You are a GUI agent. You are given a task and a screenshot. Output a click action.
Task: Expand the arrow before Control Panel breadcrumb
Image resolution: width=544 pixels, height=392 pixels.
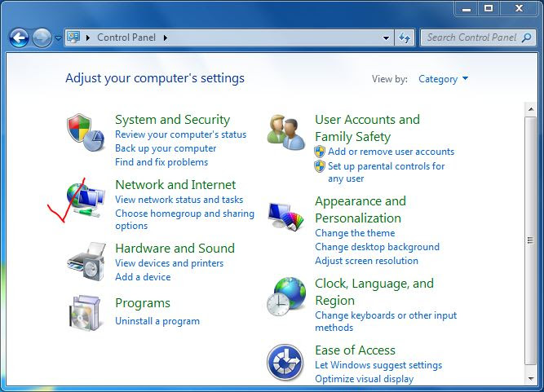pos(88,37)
